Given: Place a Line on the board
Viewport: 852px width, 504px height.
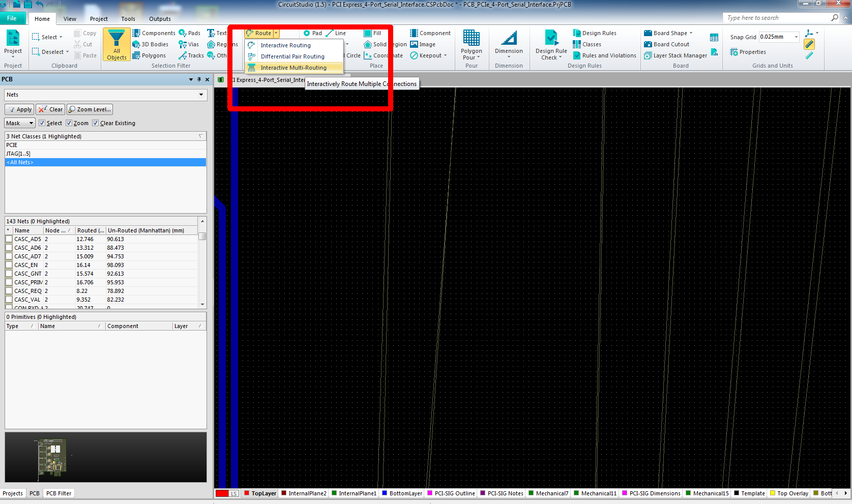Looking at the screenshot, I should click(x=336, y=33).
